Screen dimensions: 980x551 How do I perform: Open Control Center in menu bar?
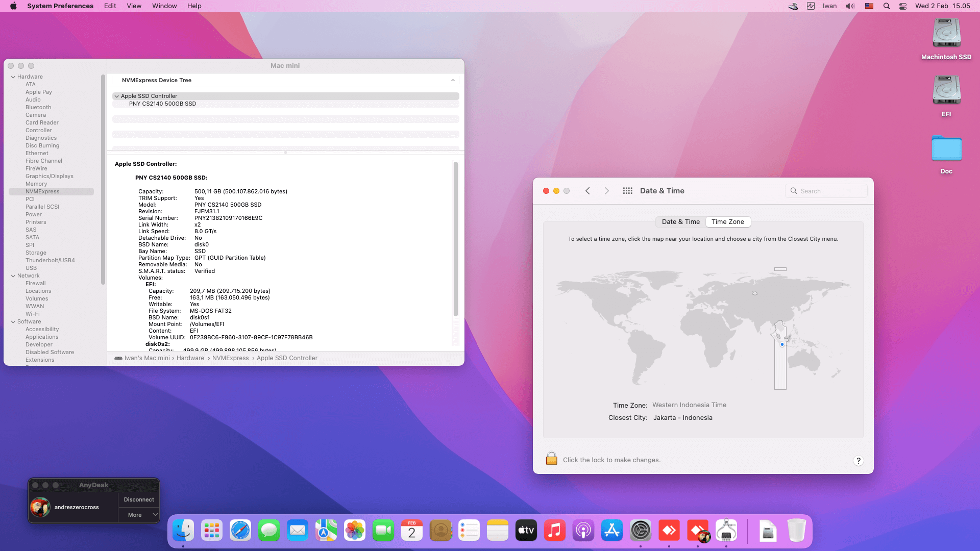click(902, 6)
